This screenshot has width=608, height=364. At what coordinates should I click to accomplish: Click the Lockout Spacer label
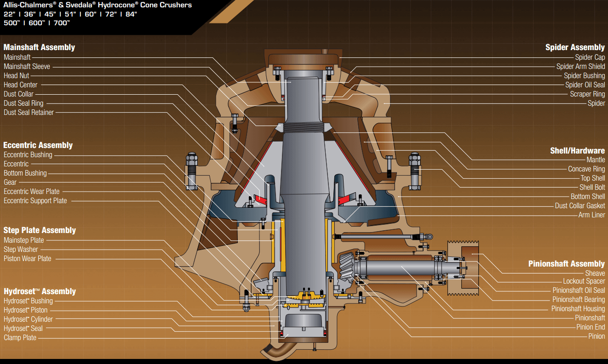(x=584, y=281)
